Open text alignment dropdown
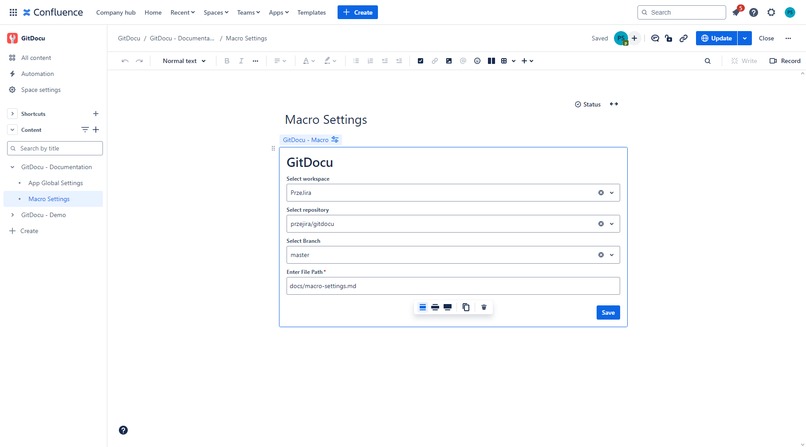806x447 pixels. point(280,61)
